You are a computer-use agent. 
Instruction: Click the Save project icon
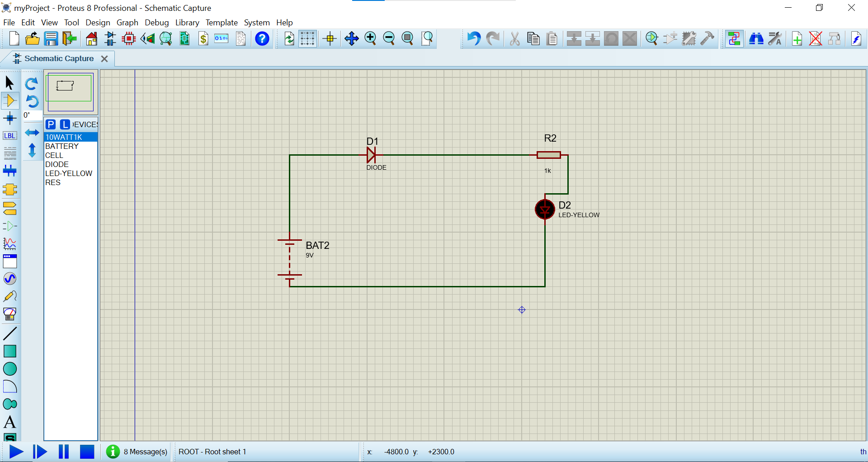tap(51, 39)
